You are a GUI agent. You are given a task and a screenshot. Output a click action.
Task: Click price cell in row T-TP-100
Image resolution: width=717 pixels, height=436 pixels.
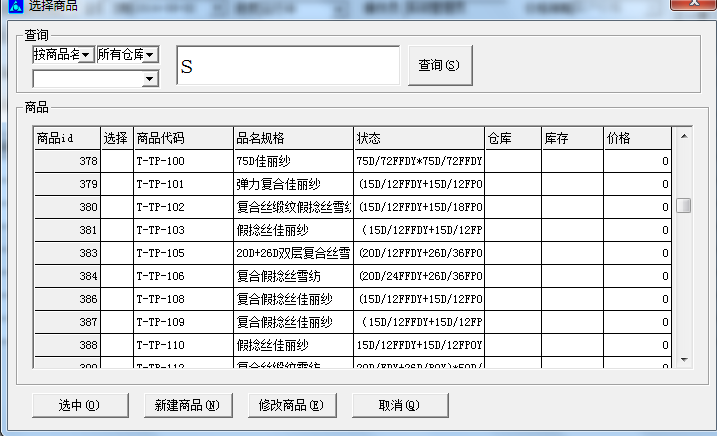coord(637,161)
